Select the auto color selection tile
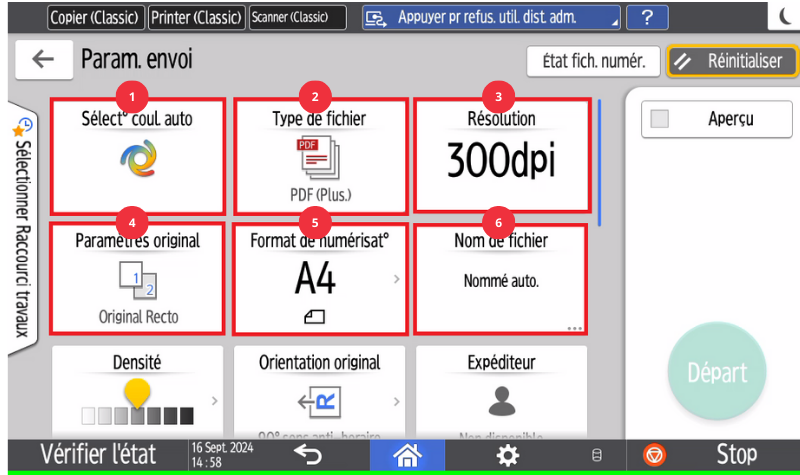The height and width of the screenshot is (475, 800). (137, 156)
